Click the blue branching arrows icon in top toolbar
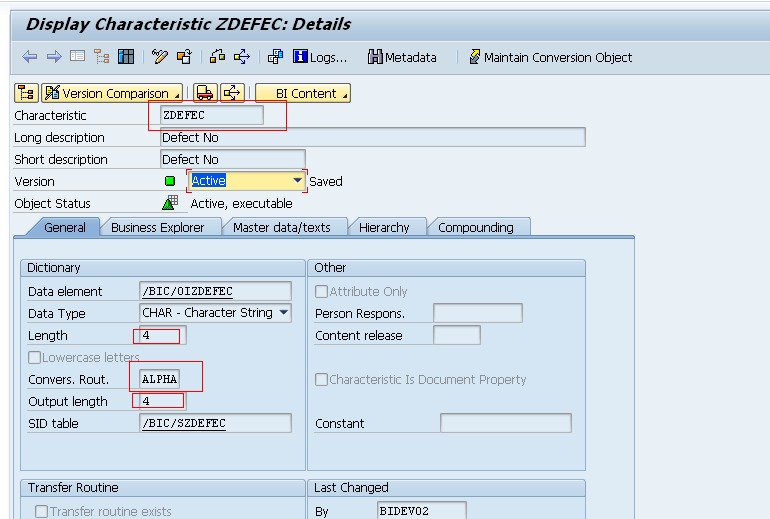Screen dimensions: 770x519 click(242, 56)
